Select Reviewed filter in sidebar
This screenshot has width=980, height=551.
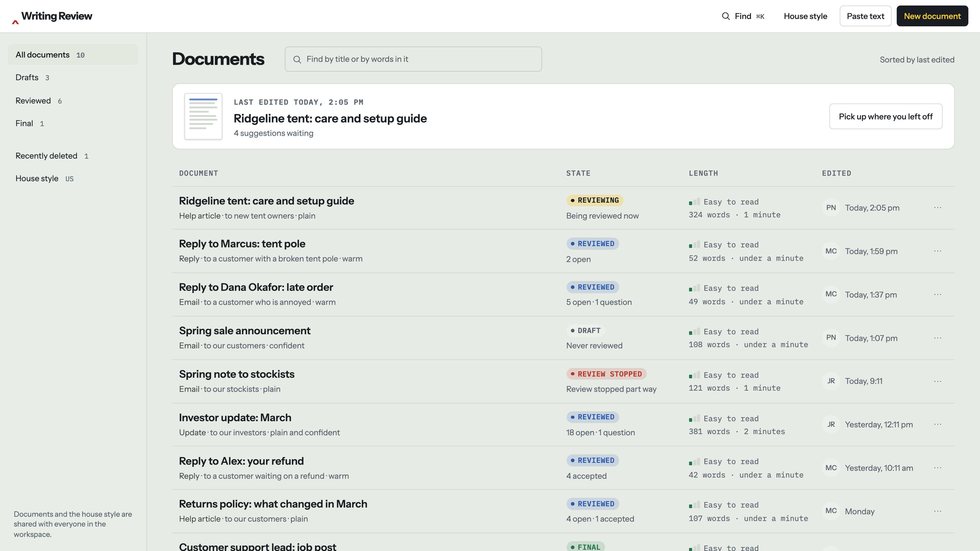73,101
